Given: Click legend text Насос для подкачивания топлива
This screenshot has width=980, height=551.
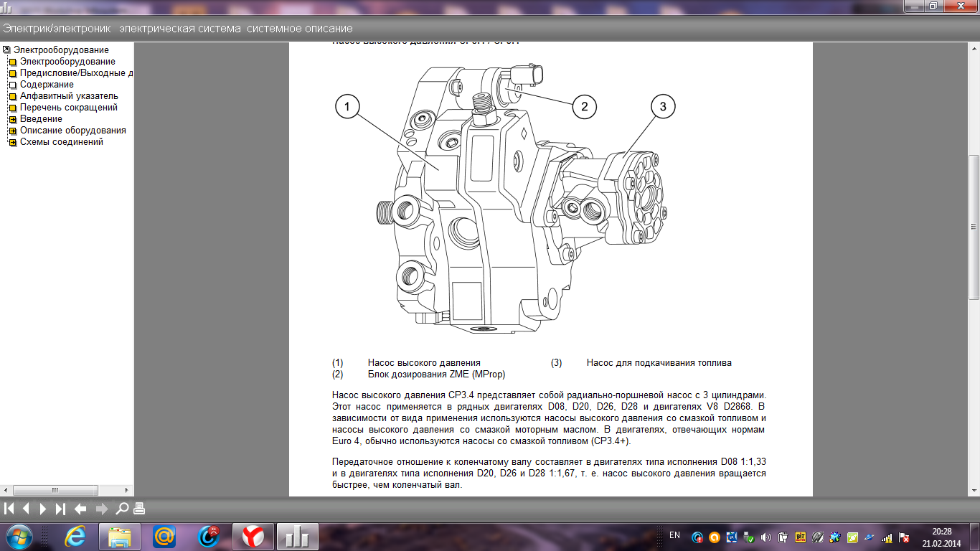Looking at the screenshot, I should coord(659,363).
